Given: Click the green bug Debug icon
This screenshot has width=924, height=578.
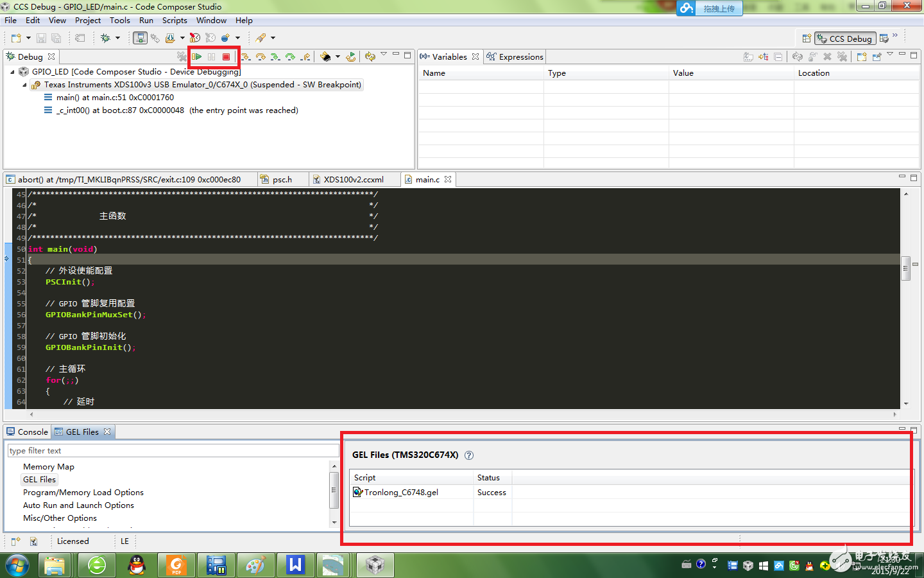Looking at the screenshot, I should pos(106,38).
